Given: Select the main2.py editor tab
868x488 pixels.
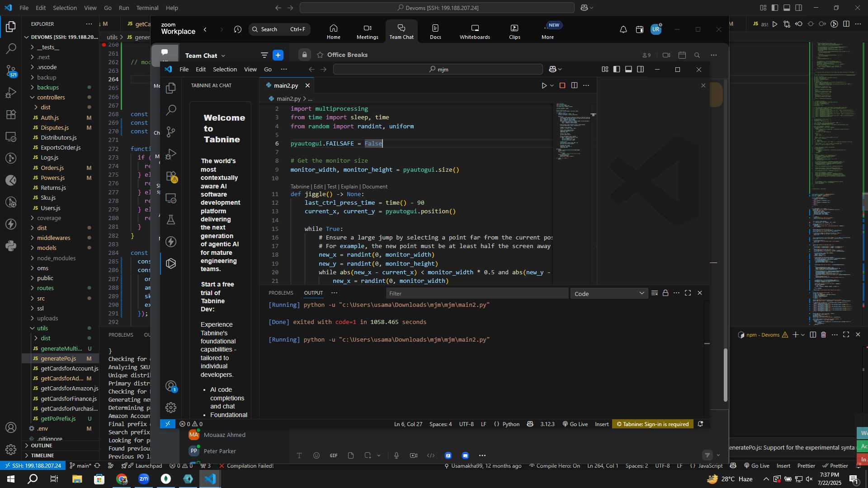Looking at the screenshot, I should pyautogui.click(x=286, y=85).
